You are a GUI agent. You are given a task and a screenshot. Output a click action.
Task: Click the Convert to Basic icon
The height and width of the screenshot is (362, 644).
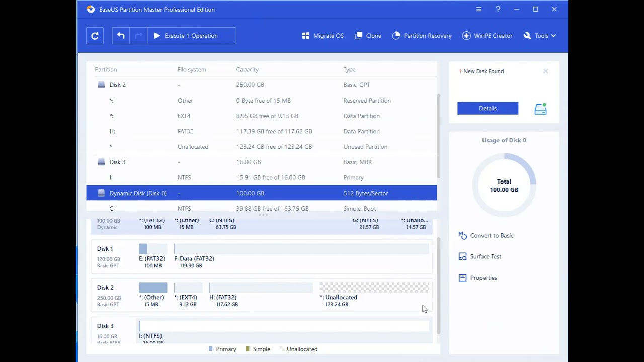coord(462,235)
